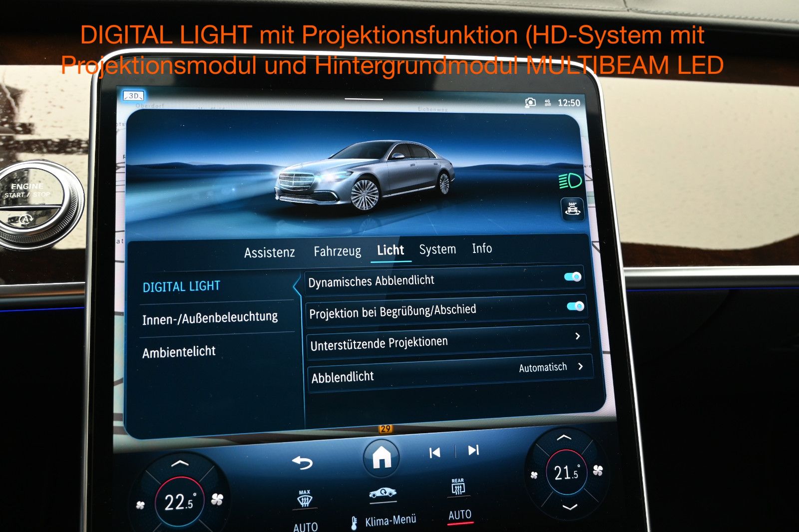Toggle Dynamisches Abblendlicht switch
799x532 pixels.
point(572,277)
